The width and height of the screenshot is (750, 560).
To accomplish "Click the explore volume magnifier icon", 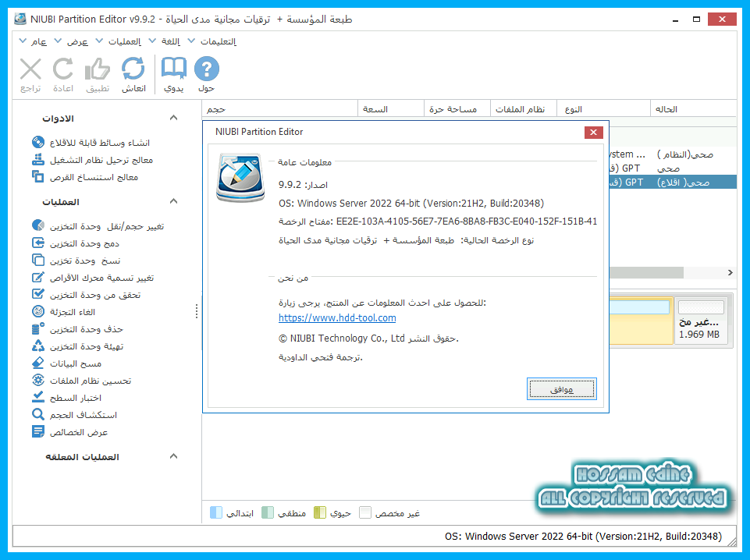I will pyautogui.click(x=38, y=415).
